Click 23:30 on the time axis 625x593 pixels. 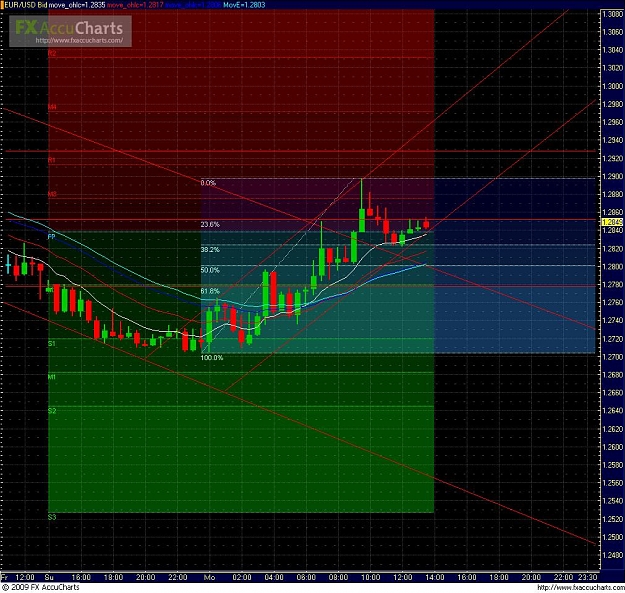tap(588, 577)
